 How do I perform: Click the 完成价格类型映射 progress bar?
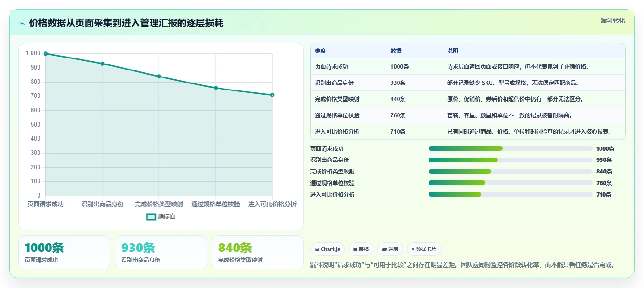pos(511,172)
